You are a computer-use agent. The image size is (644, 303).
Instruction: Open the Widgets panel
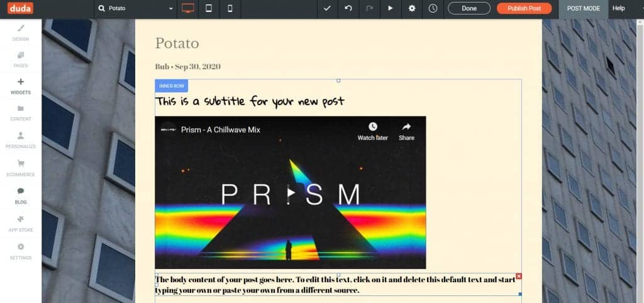coord(21,87)
